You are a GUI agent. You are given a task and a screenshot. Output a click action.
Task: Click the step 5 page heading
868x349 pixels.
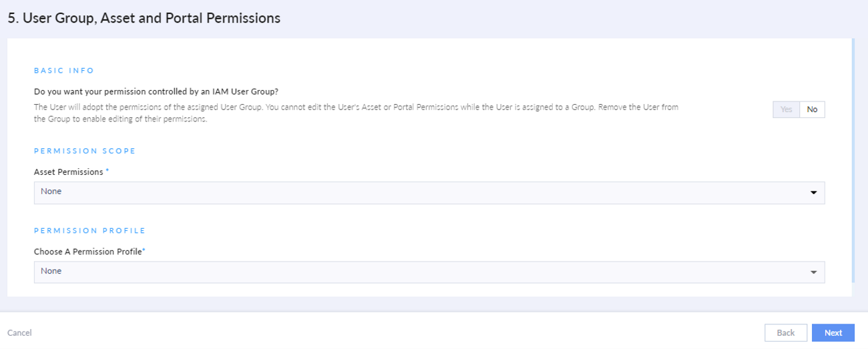click(144, 19)
